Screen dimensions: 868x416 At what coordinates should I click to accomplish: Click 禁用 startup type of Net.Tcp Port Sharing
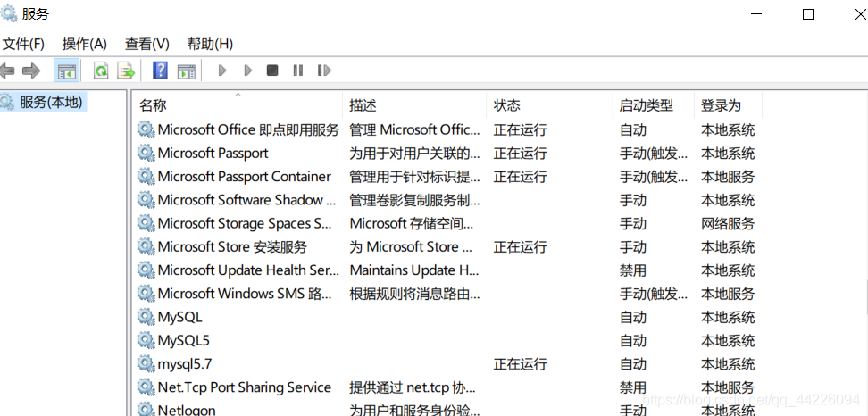[x=633, y=387]
